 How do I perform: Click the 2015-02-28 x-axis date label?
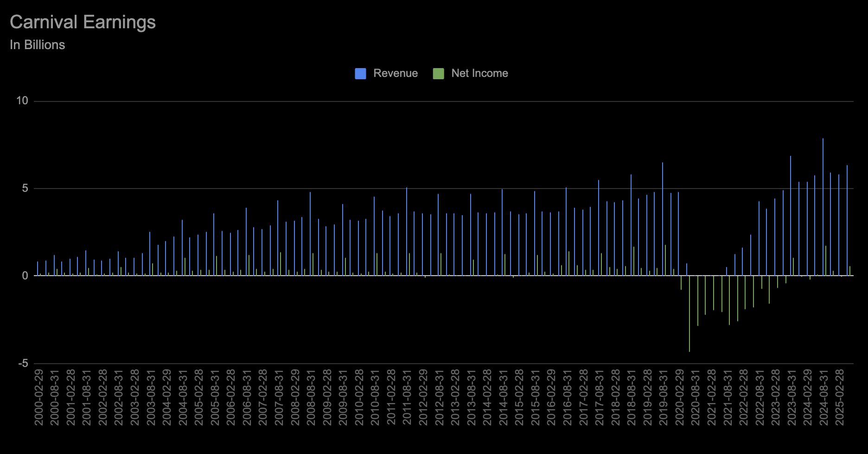pos(519,397)
